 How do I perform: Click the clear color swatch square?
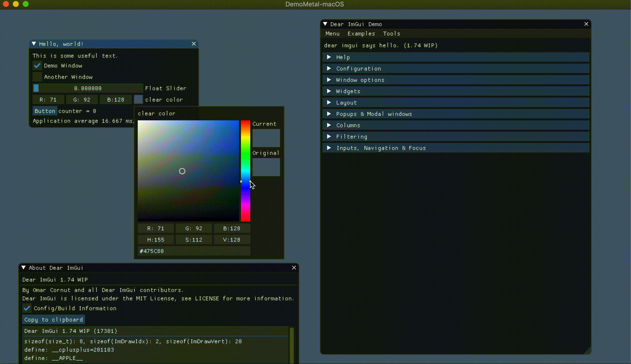click(138, 99)
